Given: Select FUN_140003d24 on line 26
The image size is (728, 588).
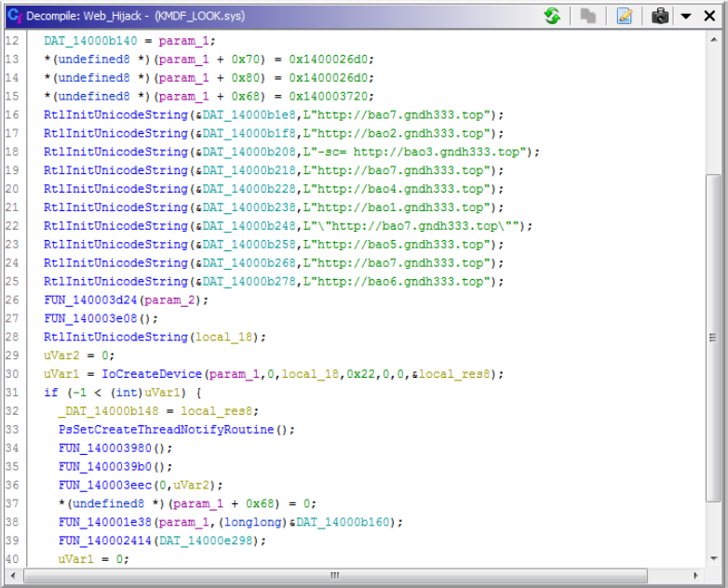Looking at the screenshot, I should (x=88, y=301).
